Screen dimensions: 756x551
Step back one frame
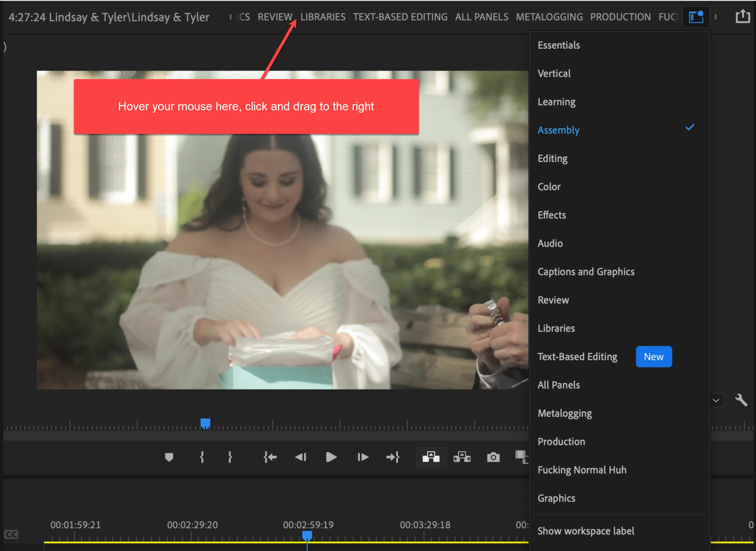(301, 457)
